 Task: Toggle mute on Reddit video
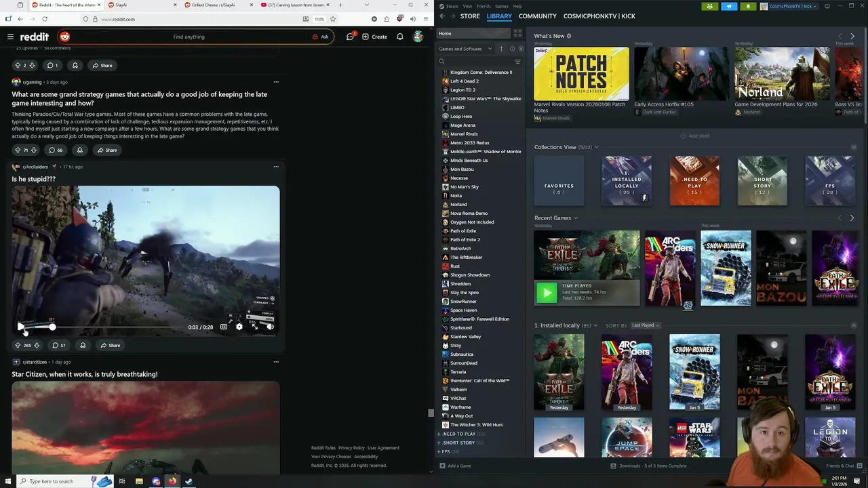(x=270, y=327)
